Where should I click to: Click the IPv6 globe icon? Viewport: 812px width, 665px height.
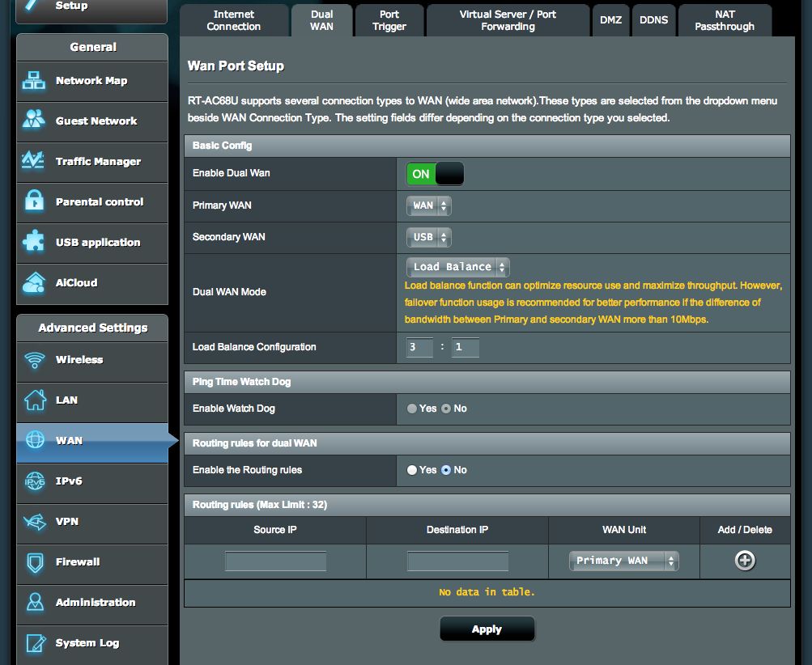[35, 481]
